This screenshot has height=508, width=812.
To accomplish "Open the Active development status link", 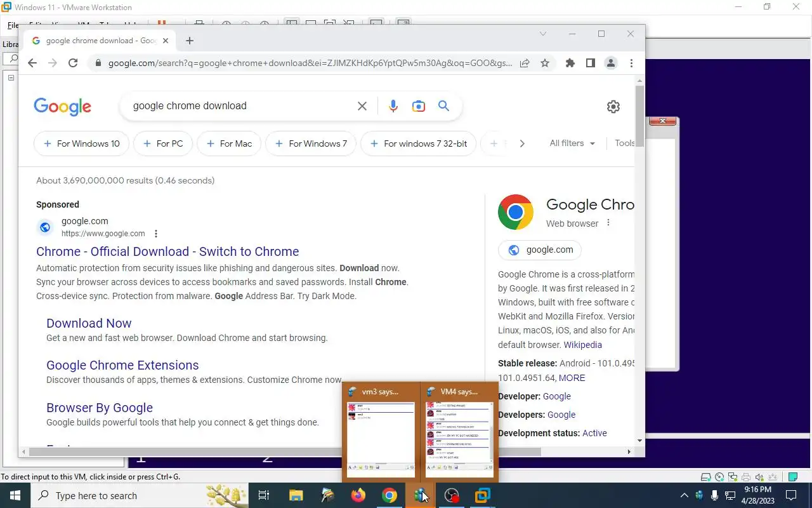I will pyautogui.click(x=594, y=433).
